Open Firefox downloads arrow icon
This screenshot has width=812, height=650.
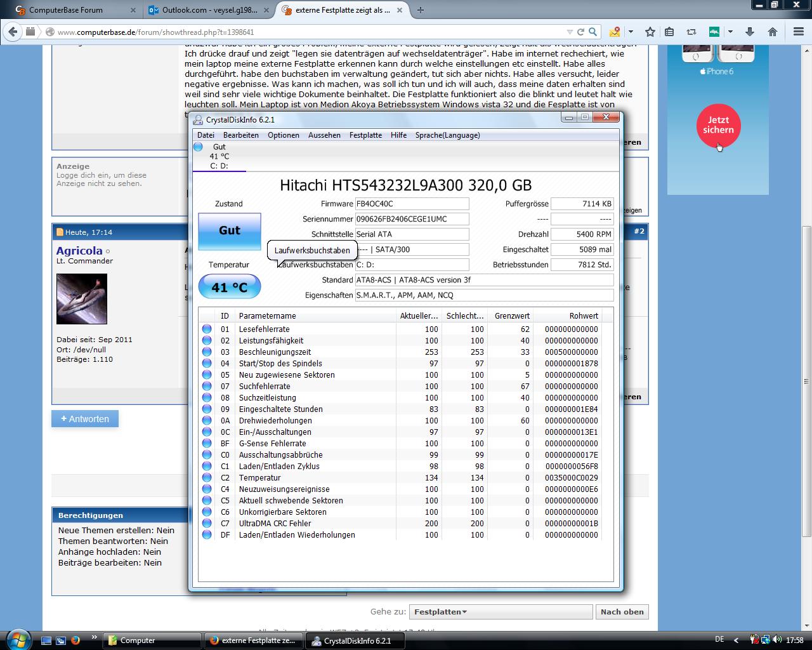[749, 32]
